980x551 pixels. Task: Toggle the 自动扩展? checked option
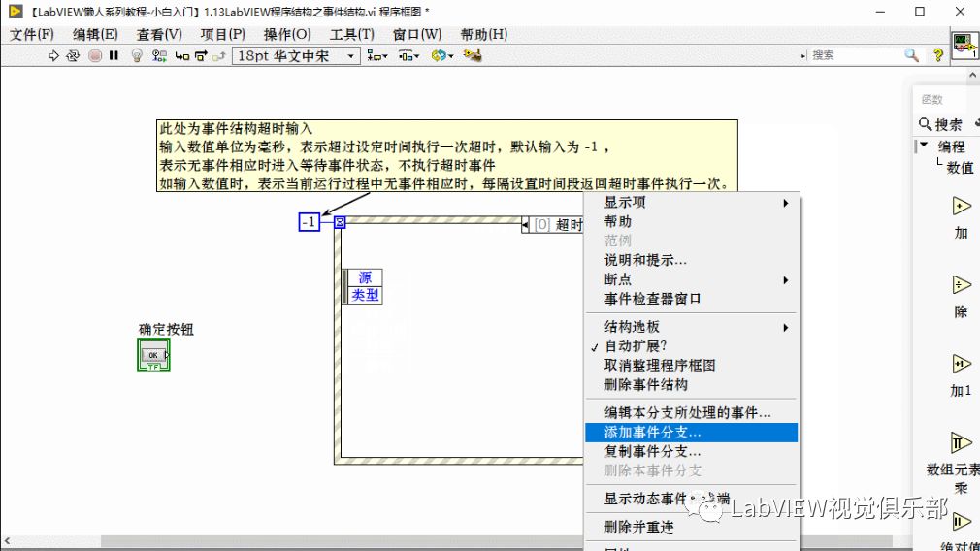click(x=692, y=346)
